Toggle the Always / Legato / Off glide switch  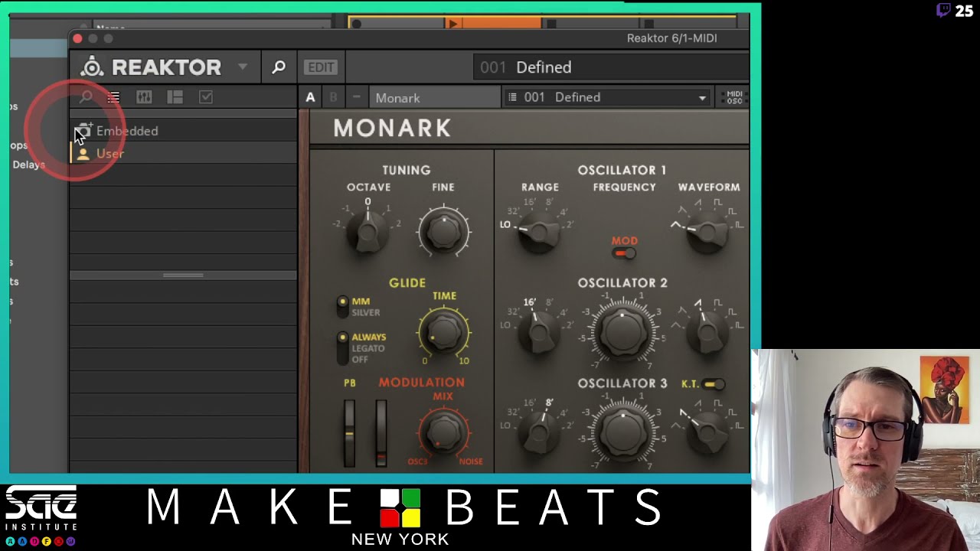[343, 348]
